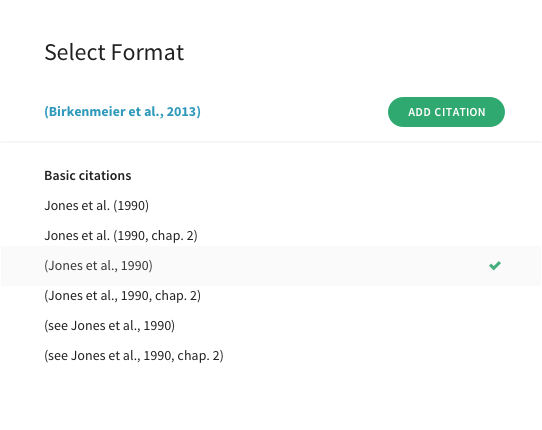542x430 pixels.
Task: Open the (Birkenmeier et al., 2013) preview link
Action: (x=122, y=112)
